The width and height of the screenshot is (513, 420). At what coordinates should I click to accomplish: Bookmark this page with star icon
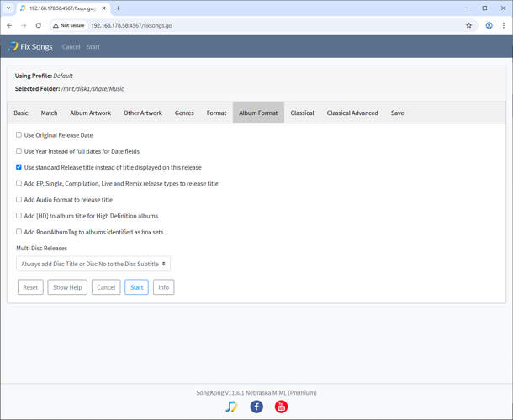468,25
